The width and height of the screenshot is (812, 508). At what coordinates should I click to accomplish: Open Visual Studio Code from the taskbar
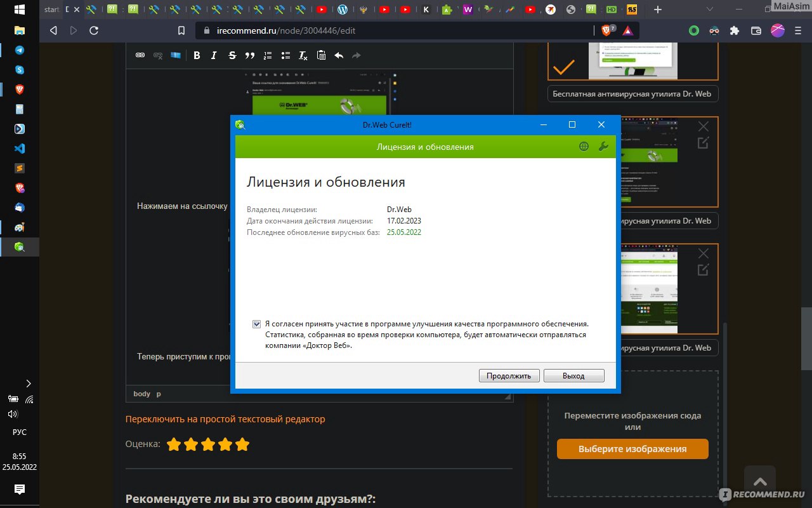pyautogui.click(x=20, y=149)
